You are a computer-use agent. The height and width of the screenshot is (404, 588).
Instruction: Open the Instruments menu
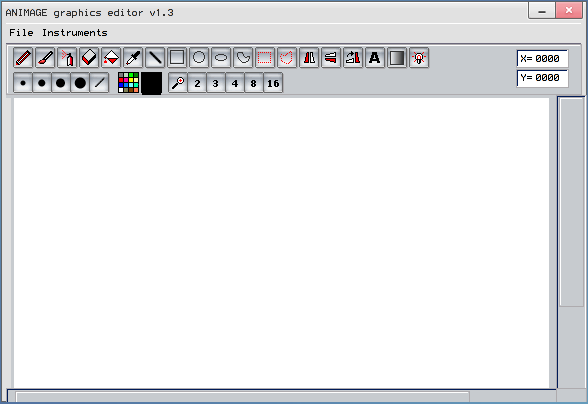pyautogui.click(x=75, y=33)
